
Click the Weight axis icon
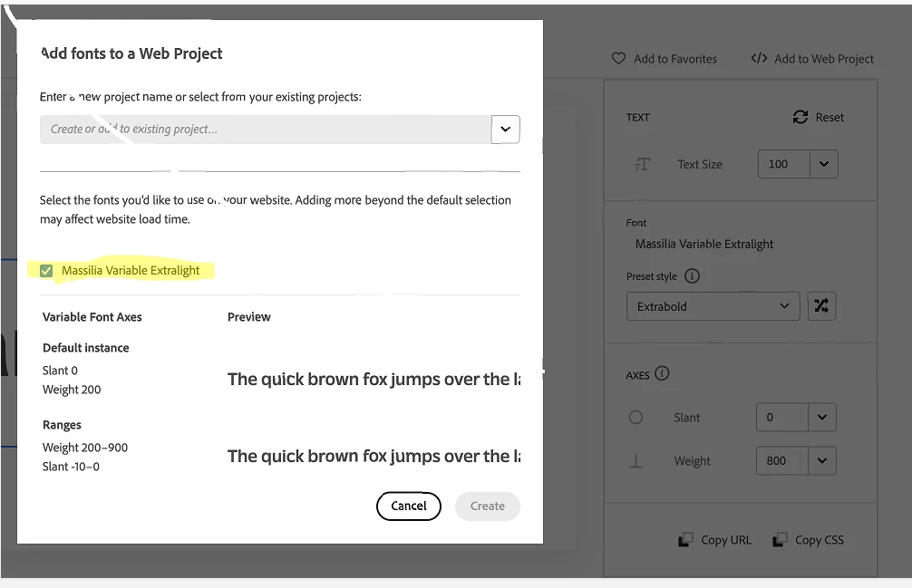[635, 461]
